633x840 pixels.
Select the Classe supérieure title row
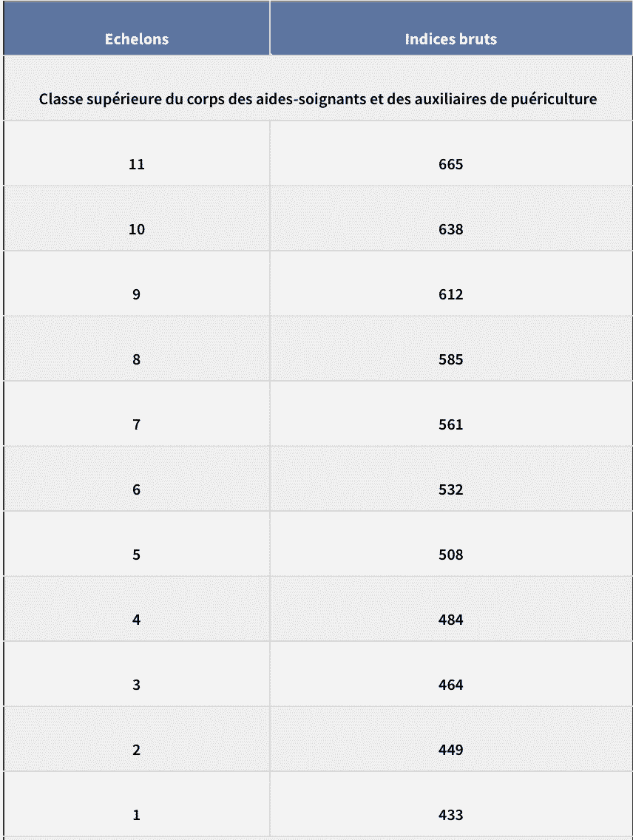tap(318, 98)
